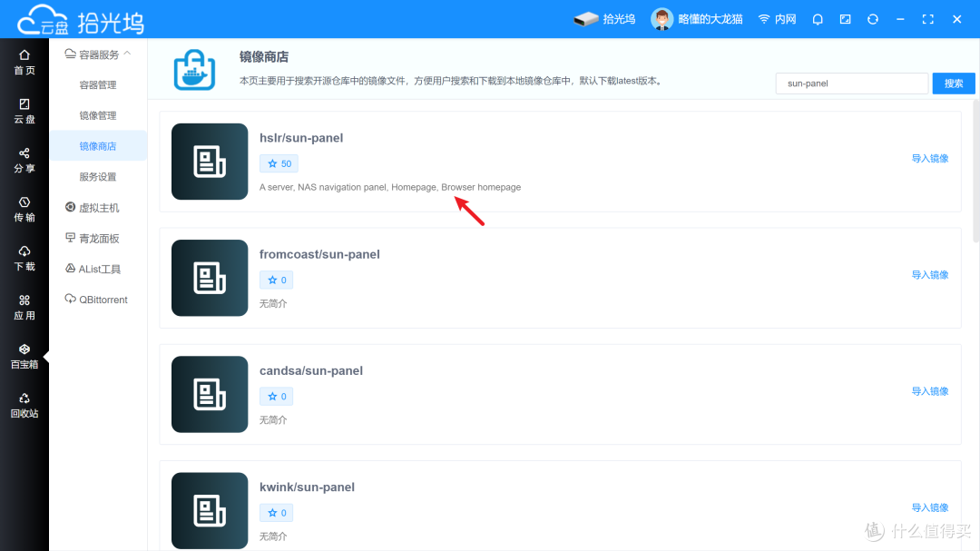Click the star badge of fromcoast/sun-panel
The width and height of the screenshot is (980, 551).
click(276, 280)
